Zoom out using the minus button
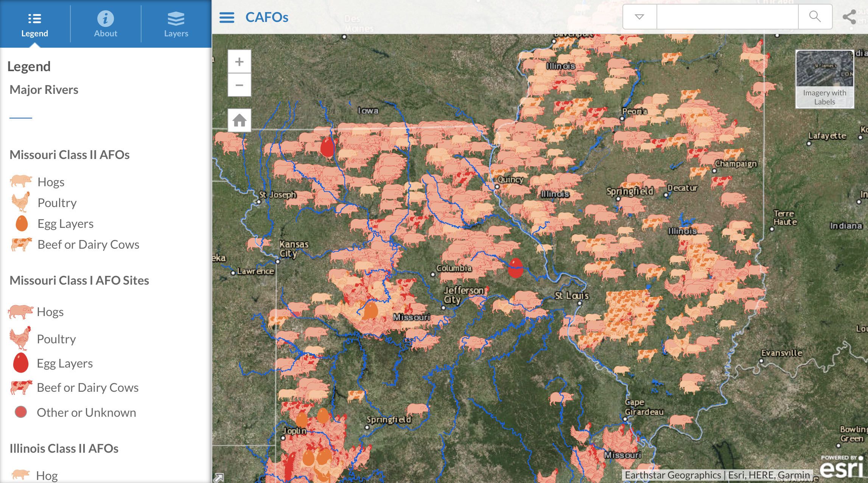The image size is (868, 483). coord(240,85)
